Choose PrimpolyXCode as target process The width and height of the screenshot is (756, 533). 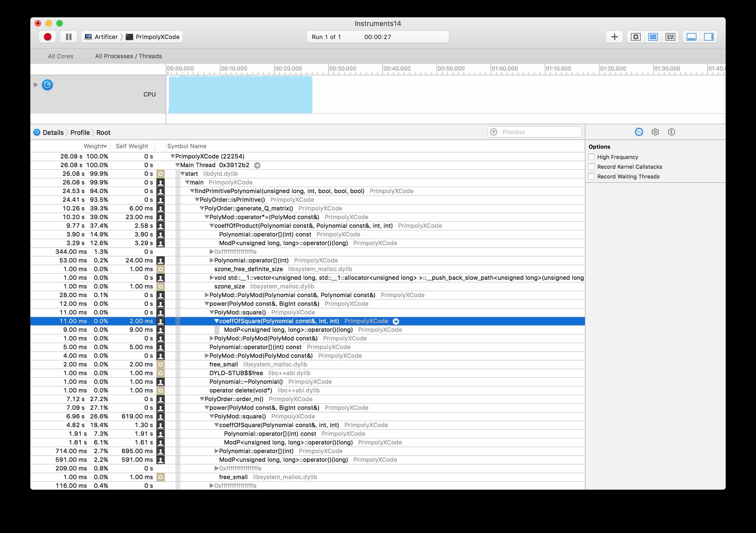[153, 37]
